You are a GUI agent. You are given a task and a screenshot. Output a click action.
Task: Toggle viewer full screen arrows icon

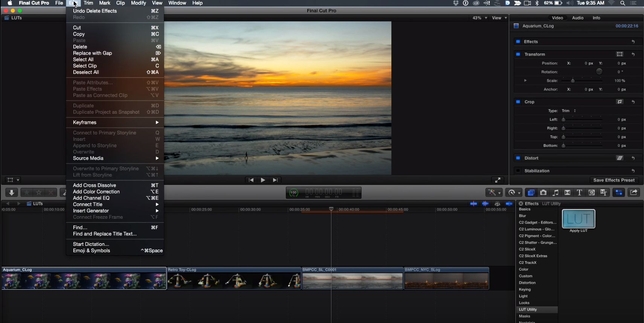(x=497, y=180)
